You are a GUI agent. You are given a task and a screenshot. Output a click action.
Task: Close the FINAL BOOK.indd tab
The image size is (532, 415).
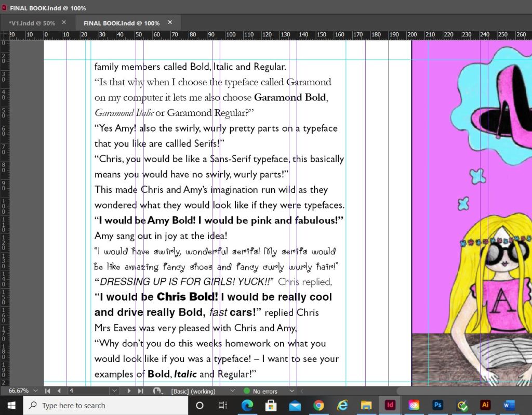point(170,22)
